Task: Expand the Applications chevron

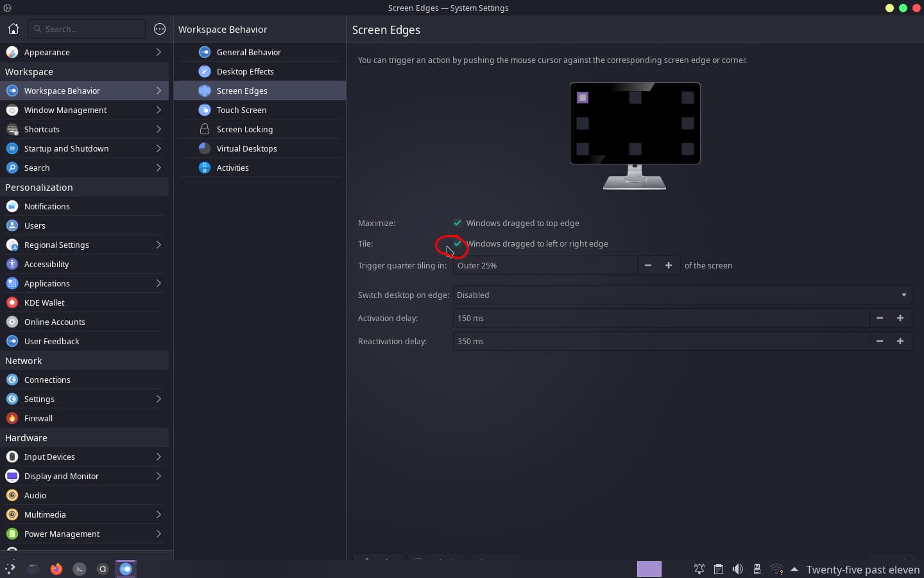Action: 158,283
